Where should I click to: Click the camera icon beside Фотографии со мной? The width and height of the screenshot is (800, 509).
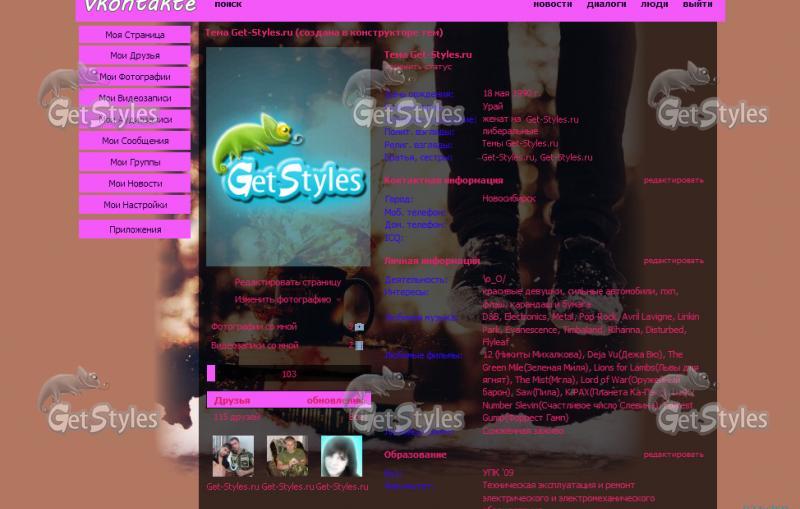tap(359, 327)
